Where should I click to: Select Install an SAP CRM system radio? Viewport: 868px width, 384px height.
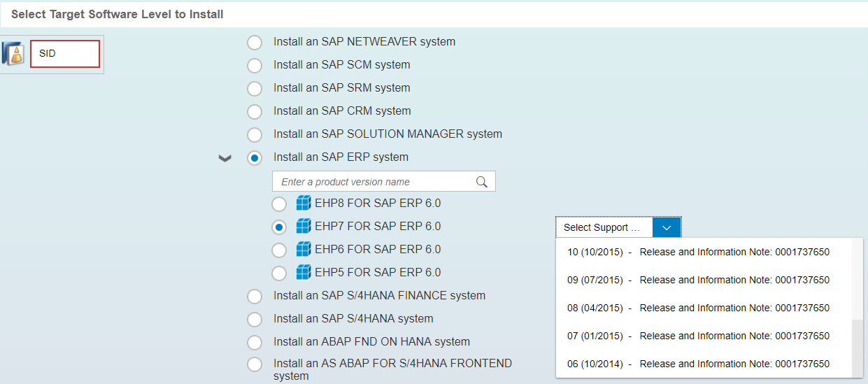pyautogui.click(x=255, y=112)
